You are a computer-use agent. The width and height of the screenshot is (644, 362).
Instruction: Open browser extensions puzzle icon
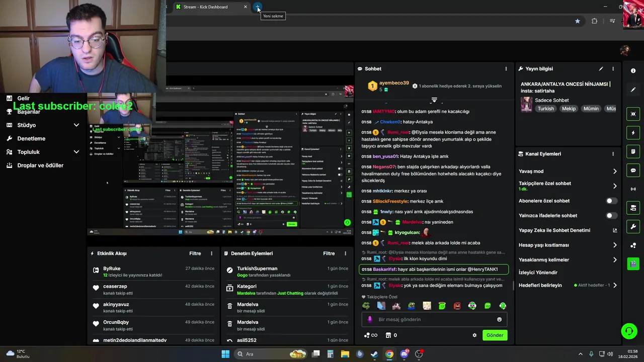click(594, 21)
